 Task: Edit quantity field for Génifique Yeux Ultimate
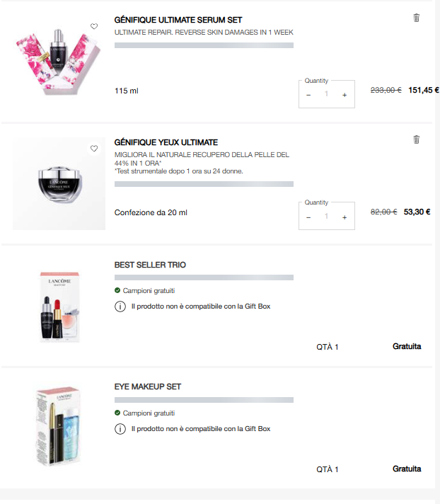[x=327, y=217]
